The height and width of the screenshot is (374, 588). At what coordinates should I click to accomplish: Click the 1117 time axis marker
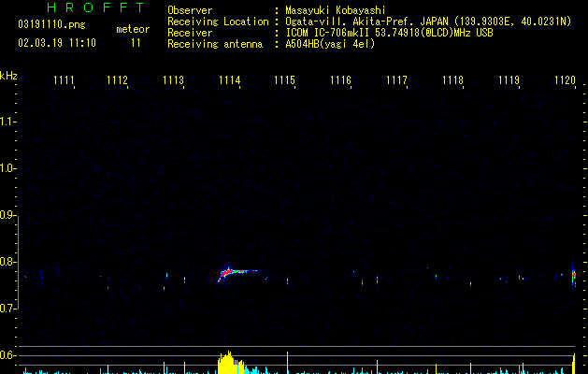click(x=396, y=79)
